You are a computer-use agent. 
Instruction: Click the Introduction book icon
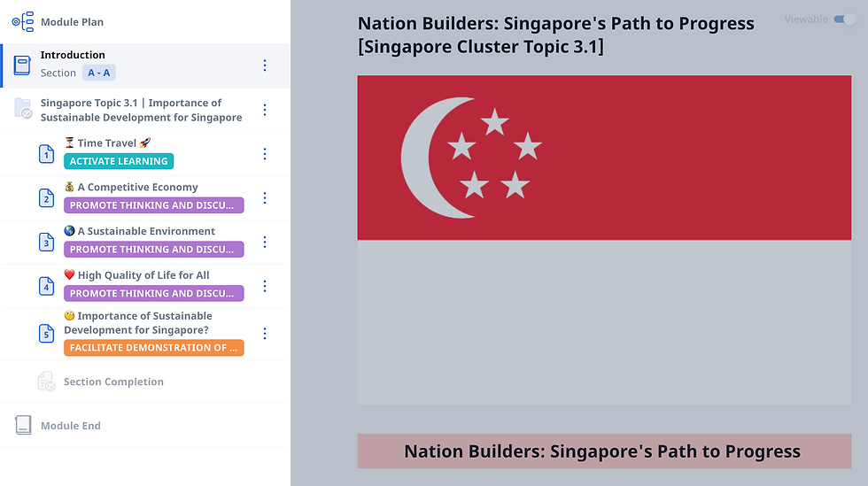point(22,66)
